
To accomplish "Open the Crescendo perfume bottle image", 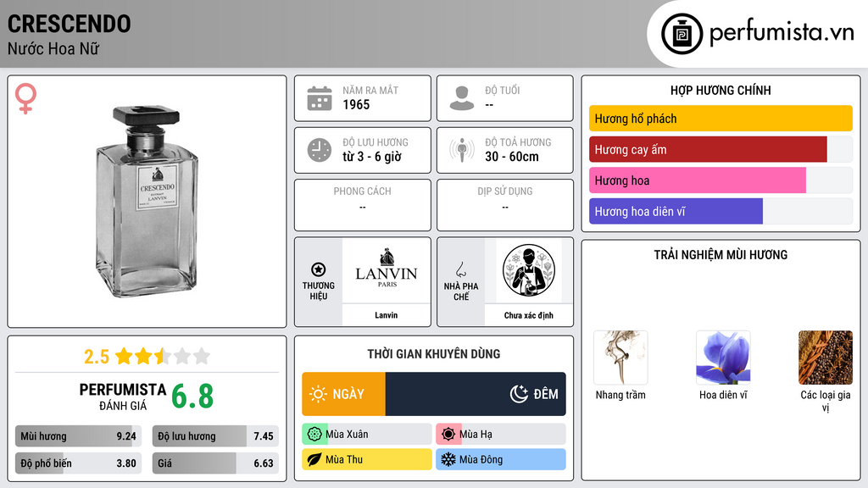I will (147, 202).
